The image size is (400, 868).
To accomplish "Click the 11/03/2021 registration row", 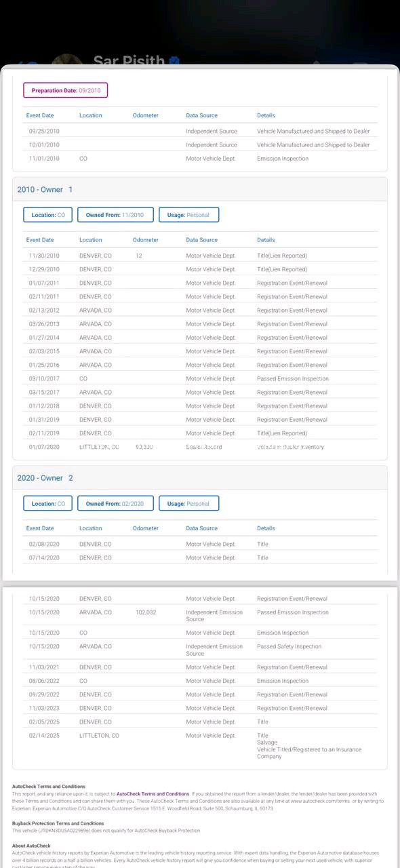I will [200, 667].
